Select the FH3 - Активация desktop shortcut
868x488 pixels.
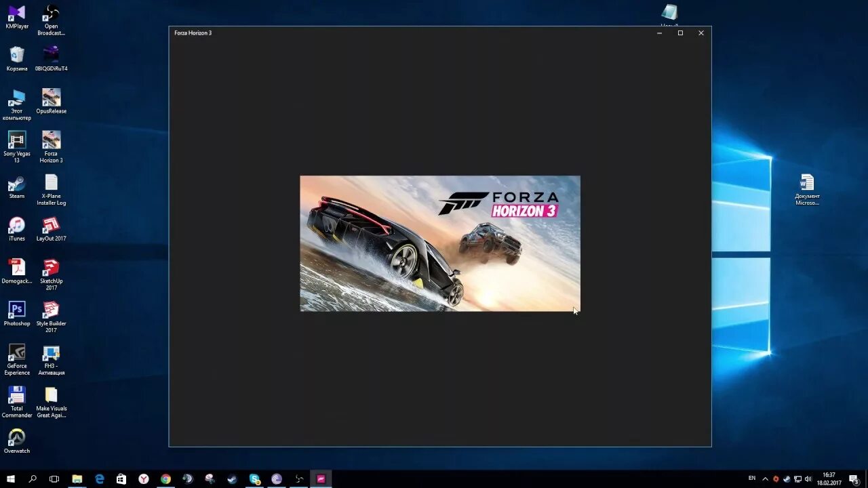[51, 360]
